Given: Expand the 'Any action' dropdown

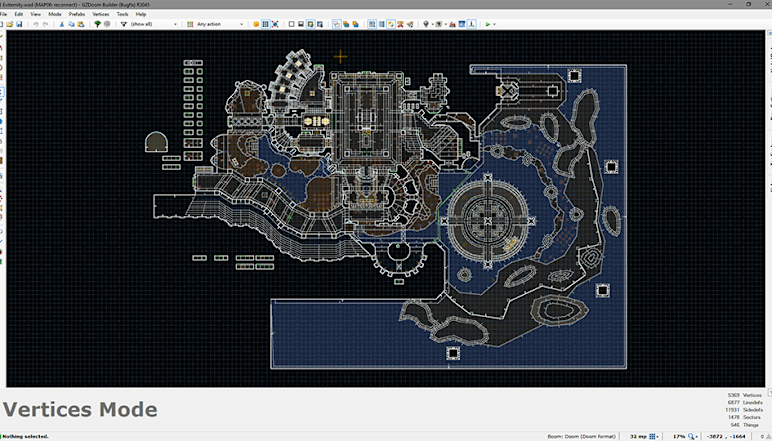Looking at the screenshot, I should tap(241, 24).
